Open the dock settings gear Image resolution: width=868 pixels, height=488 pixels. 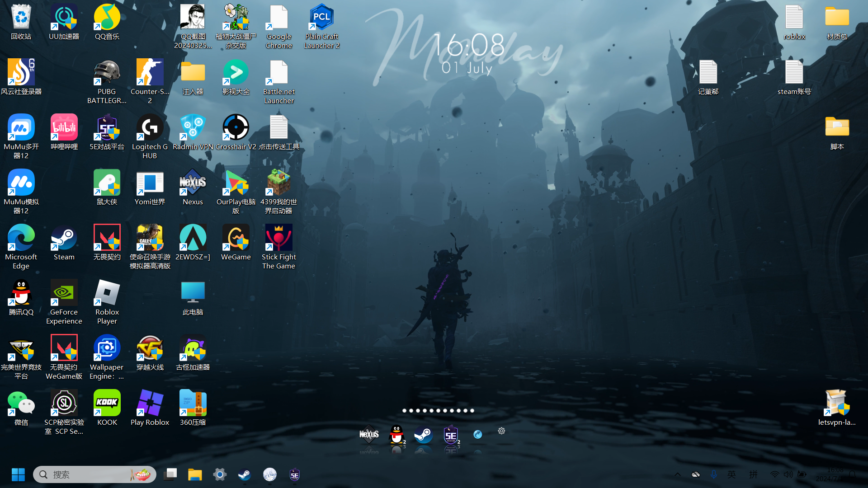501,431
